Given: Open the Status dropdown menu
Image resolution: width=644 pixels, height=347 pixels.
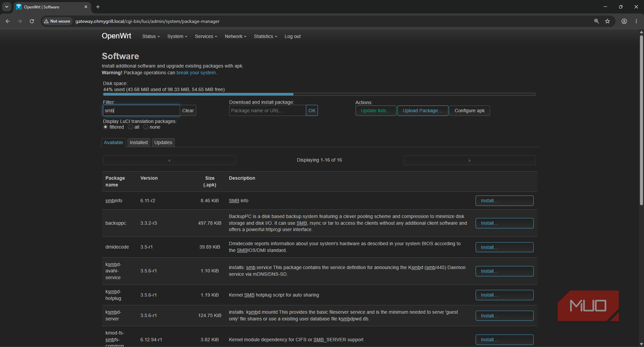Looking at the screenshot, I should click(x=151, y=36).
